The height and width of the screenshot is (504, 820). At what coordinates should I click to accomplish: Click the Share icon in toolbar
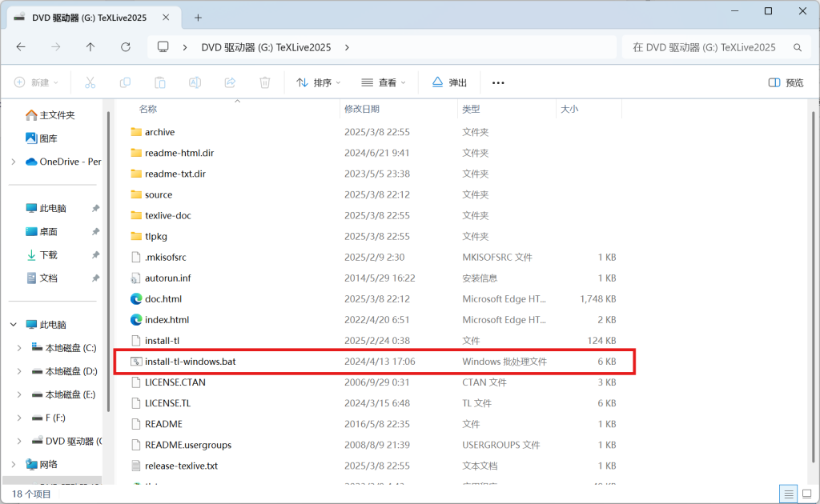[230, 82]
